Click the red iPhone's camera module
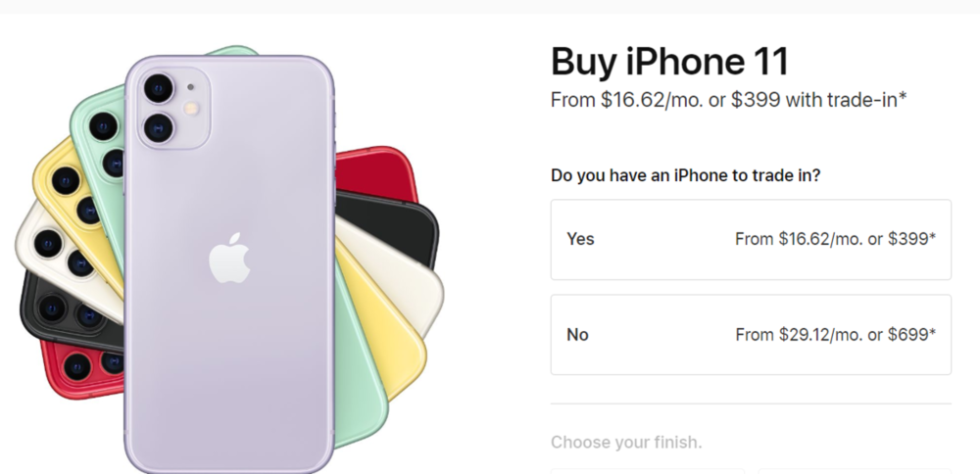Image resolution: width=980 pixels, height=474 pixels. [x=78, y=364]
